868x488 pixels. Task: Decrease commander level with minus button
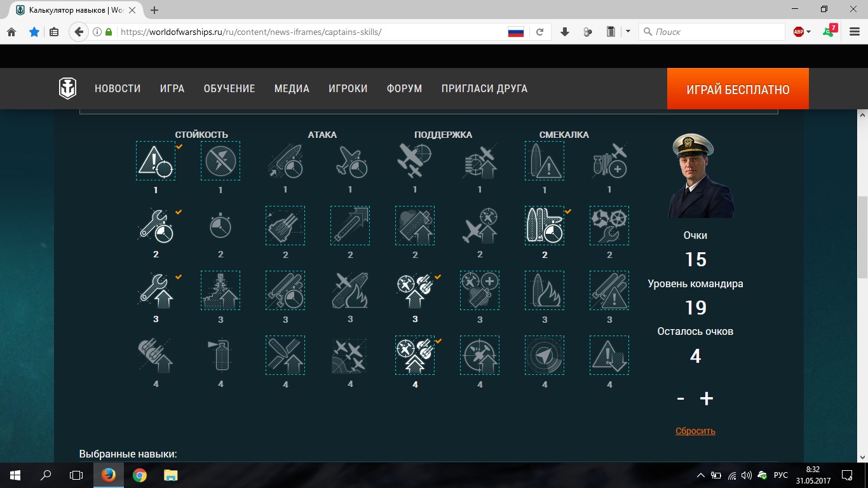tap(681, 398)
